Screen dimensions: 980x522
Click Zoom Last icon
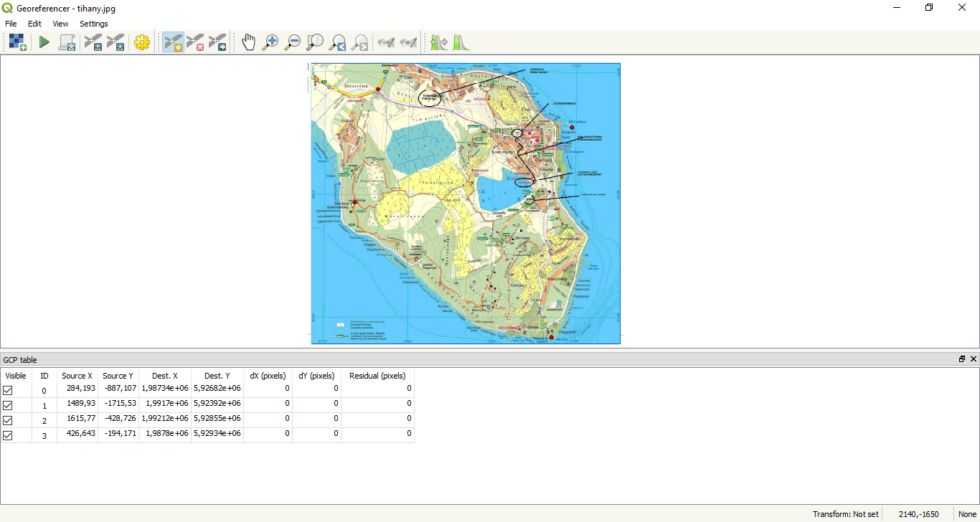click(x=337, y=42)
